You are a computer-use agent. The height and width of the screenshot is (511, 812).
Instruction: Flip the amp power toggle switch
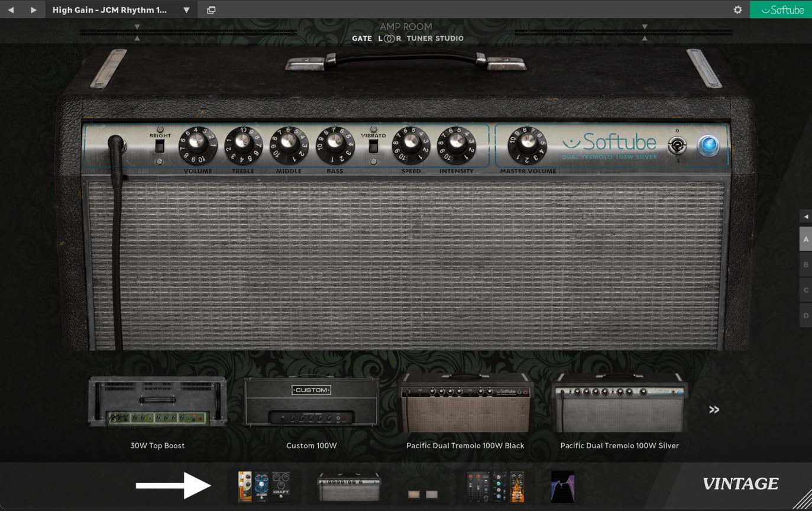677,145
